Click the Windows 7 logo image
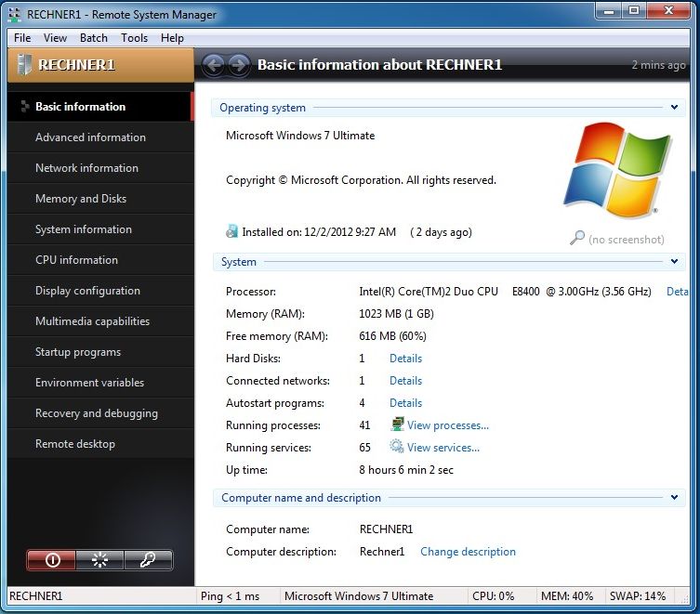 coord(617,170)
